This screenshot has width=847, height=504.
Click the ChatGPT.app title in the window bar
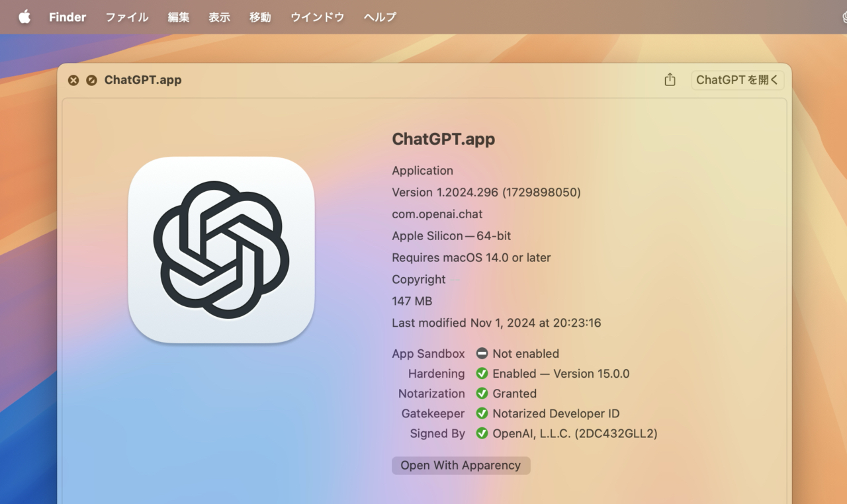(x=143, y=80)
